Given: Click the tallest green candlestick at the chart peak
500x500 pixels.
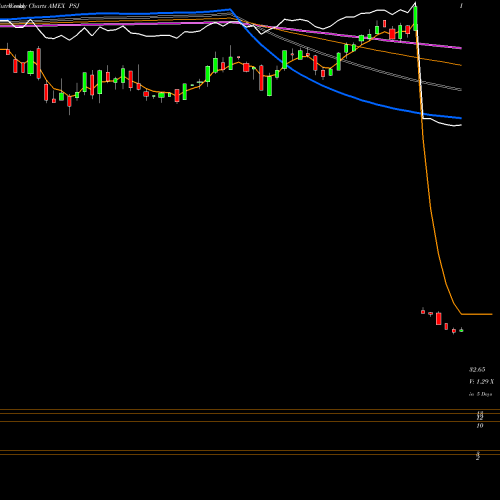Looking at the screenshot, I should [x=415, y=17].
